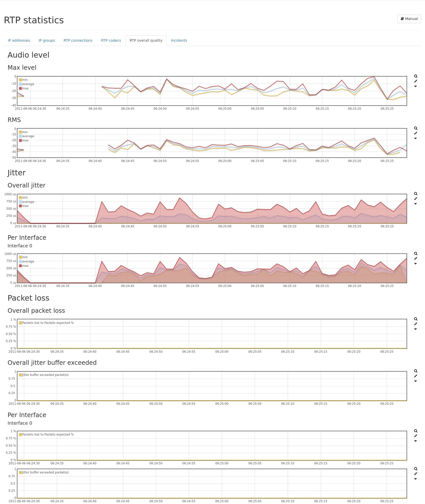Click the magnifier next to Overall packet loss chart
The width and height of the screenshot is (425, 504).
pyautogui.click(x=416, y=319)
